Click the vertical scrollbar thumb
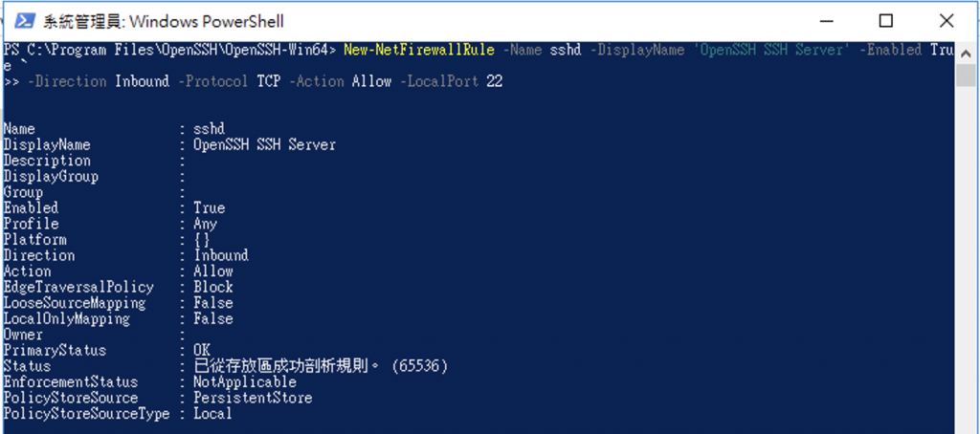Image resolution: width=980 pixels, height=434 pixels. click(966, 75)
